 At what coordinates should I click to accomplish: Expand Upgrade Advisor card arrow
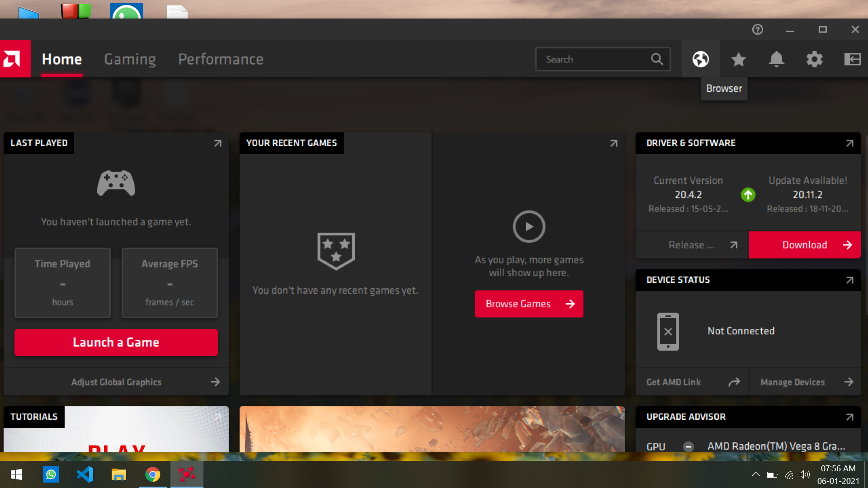click(849, 417)
